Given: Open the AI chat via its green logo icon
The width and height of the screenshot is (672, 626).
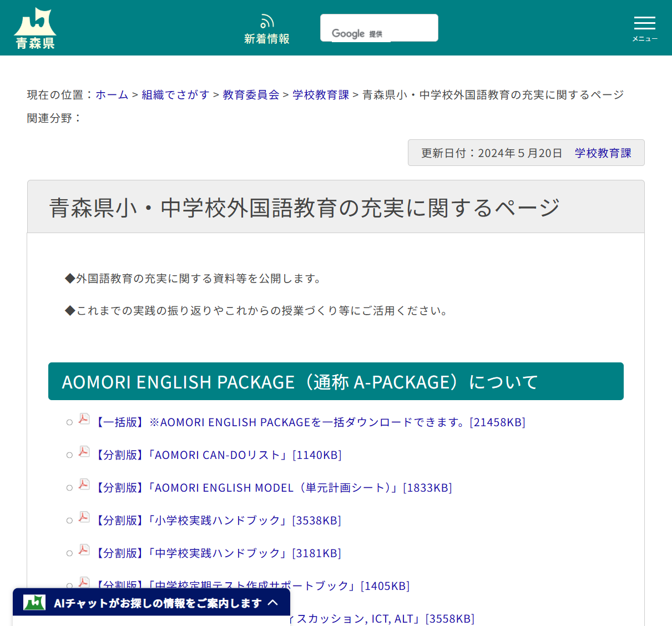Looking at the screenshot, I should (34, 602).
